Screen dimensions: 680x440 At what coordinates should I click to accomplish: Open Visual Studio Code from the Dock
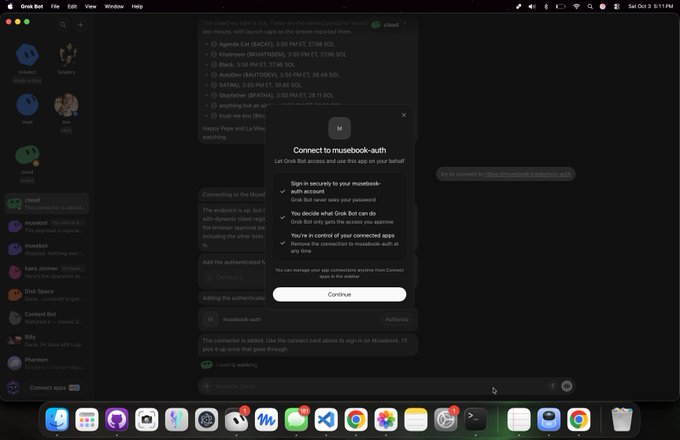(x=326, y=420)
